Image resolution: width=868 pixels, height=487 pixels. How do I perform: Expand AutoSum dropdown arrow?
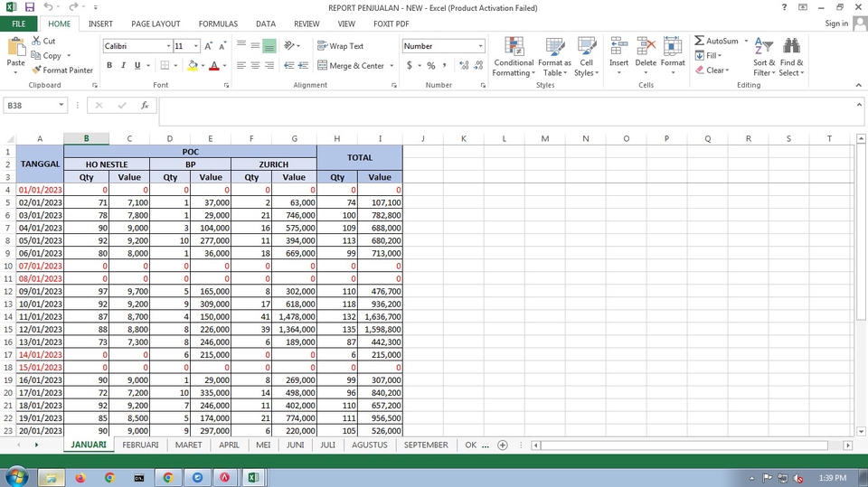coord(746,41)
